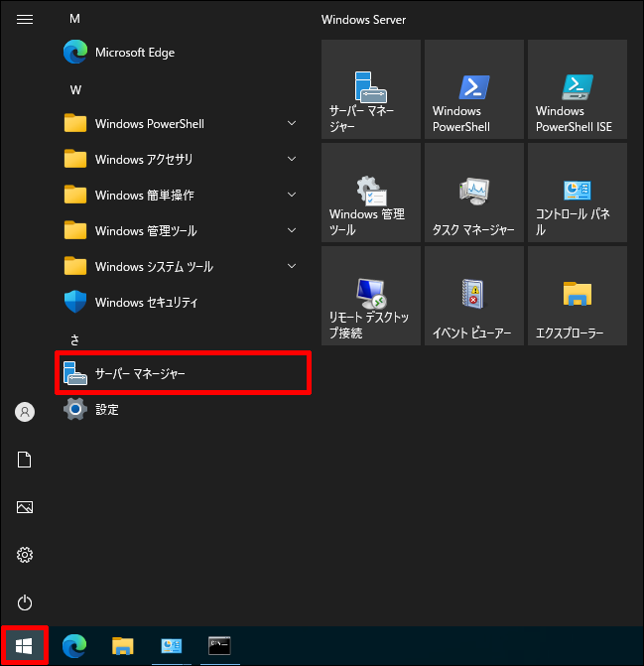Expand Windows 簡単操作 folder chevron
Viewport: 644px width, 666px height.
tap(292, 195)
